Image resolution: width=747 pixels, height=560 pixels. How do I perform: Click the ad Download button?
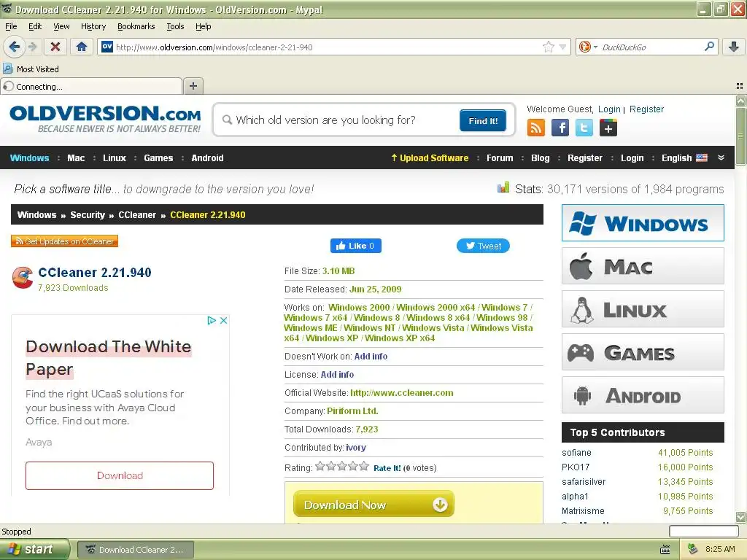[120, 475]
